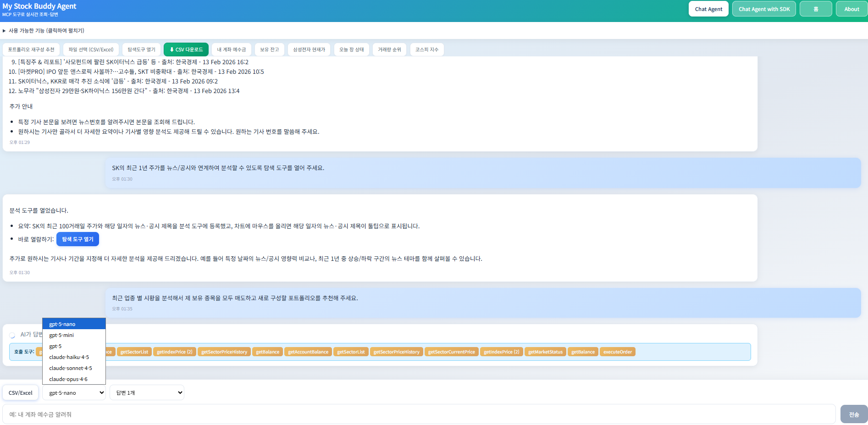
Task: Pick claude-opus-4-6 model option
Action: coord(68,379)
